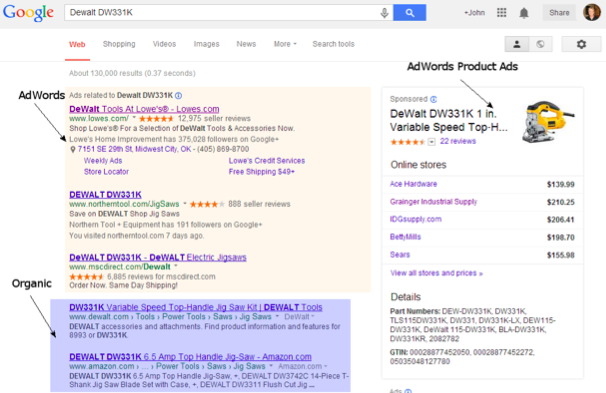Viewport: 606px width, 393px height.
Task: Click the mscdirect star rating
Action: pyautogui.click(x=87, y=277)
